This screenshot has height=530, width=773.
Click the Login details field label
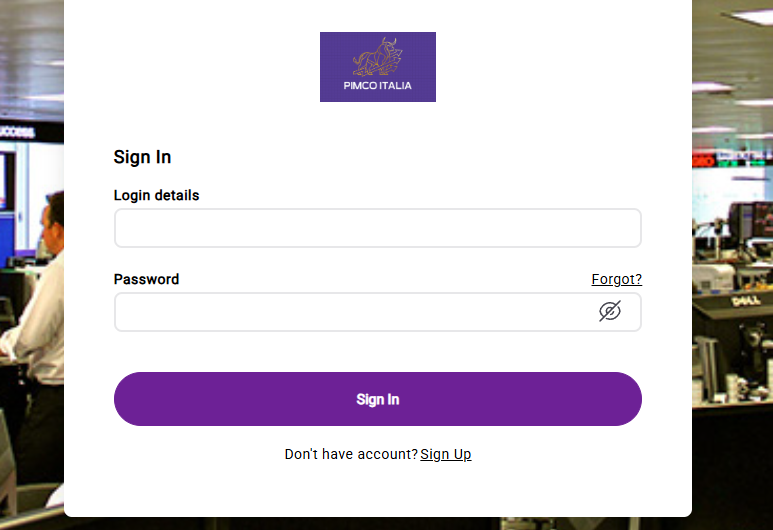(x=156, y=195)
